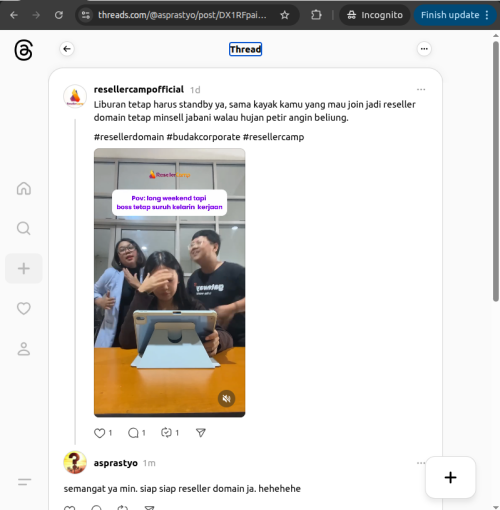Open the #budakcorporate hashtag
Screen dimensions: 500x510
(203, 137)
